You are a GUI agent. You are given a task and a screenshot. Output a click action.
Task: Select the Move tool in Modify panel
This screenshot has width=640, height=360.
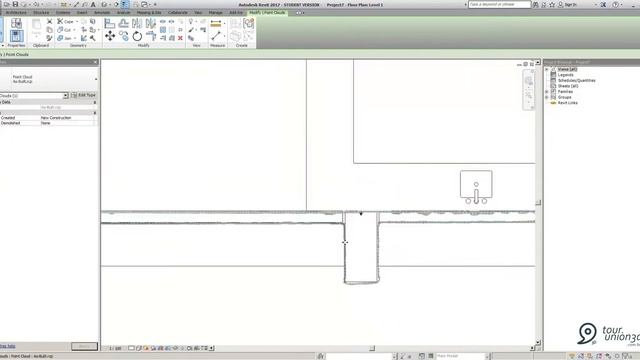(110, 36)
